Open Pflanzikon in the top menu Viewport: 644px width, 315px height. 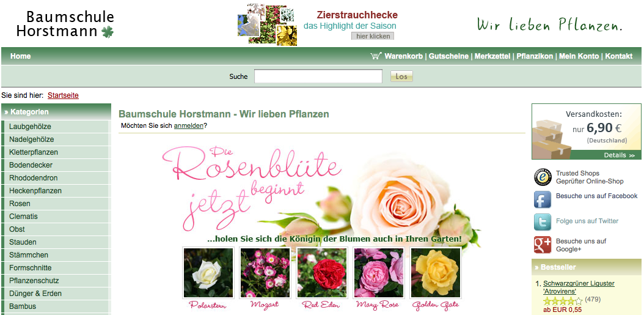pyautogui.click(x=535, y=56)
